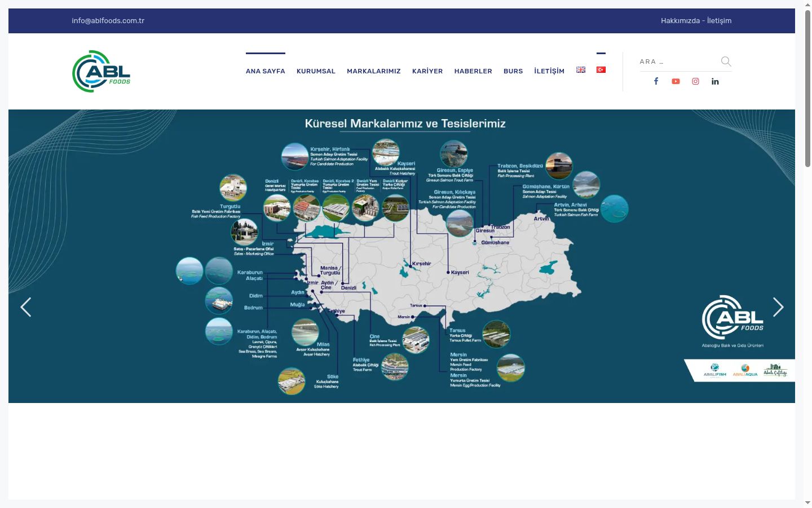Switch language with the UK flag
Image resolution: width=812 pixels, height=508 pixels.
(581, 70)
